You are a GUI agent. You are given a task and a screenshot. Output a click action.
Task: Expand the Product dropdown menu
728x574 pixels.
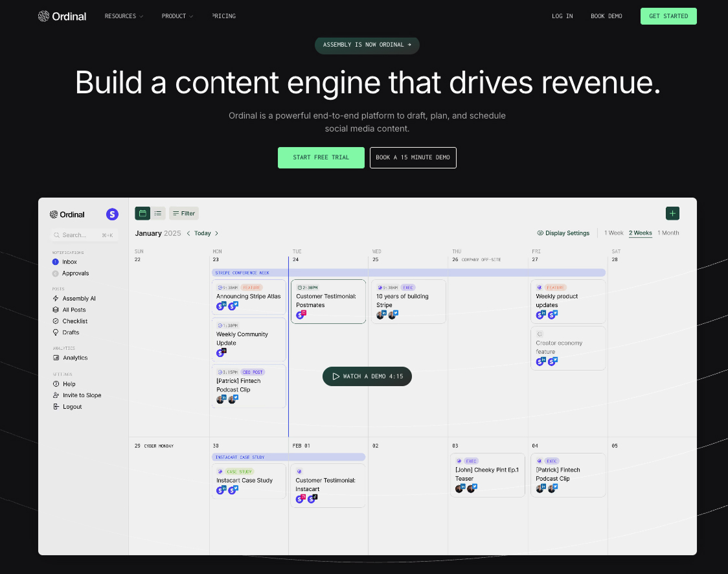177,16
